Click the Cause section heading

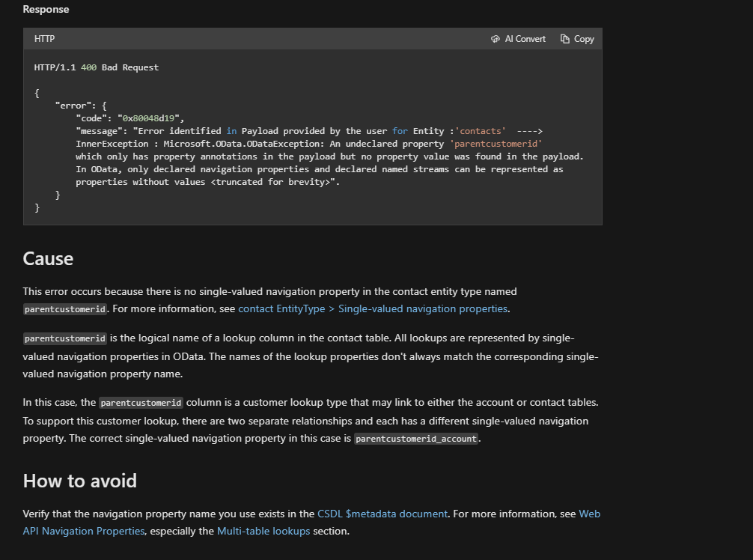[47, 259]
